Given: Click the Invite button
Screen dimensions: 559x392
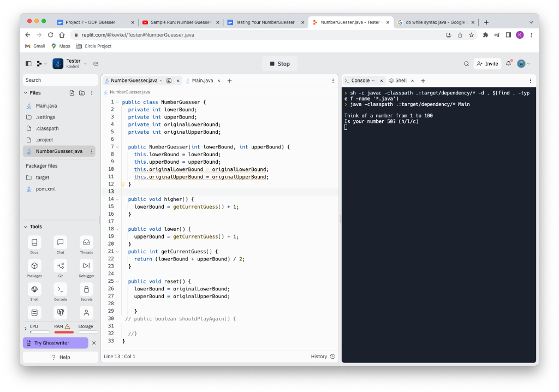Looking at the screenshot, I should coord(487,63).
